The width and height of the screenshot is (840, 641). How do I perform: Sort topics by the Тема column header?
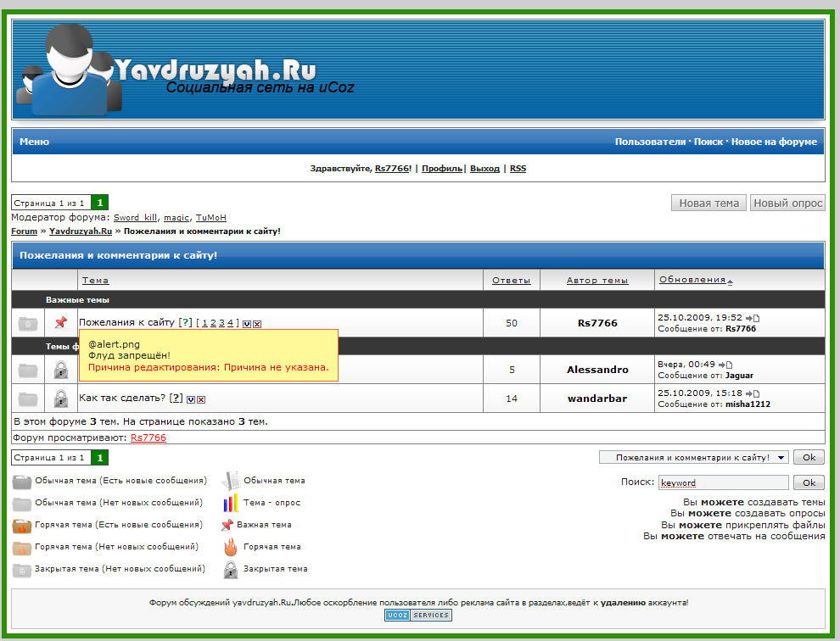point(95,280)
